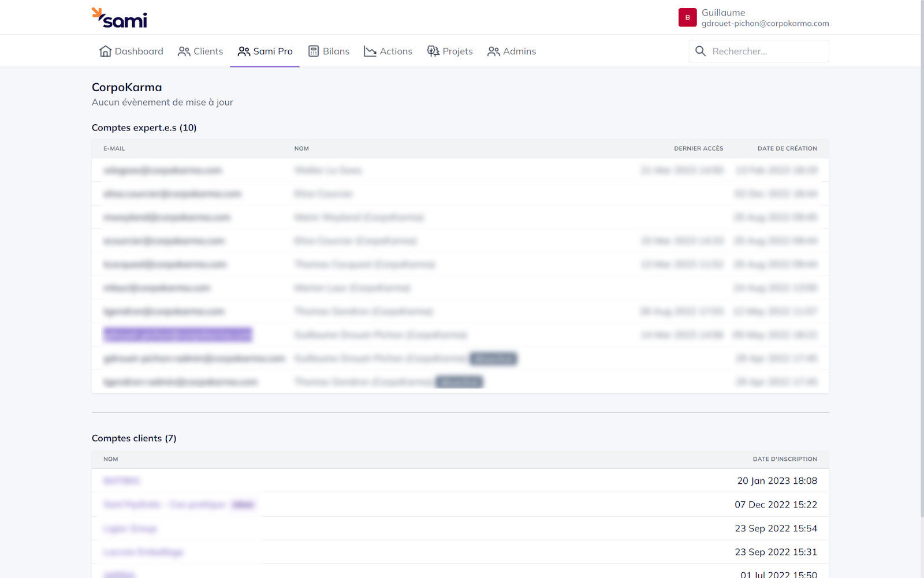
Task: Click the red B user avatar
Action: (687, 17)
